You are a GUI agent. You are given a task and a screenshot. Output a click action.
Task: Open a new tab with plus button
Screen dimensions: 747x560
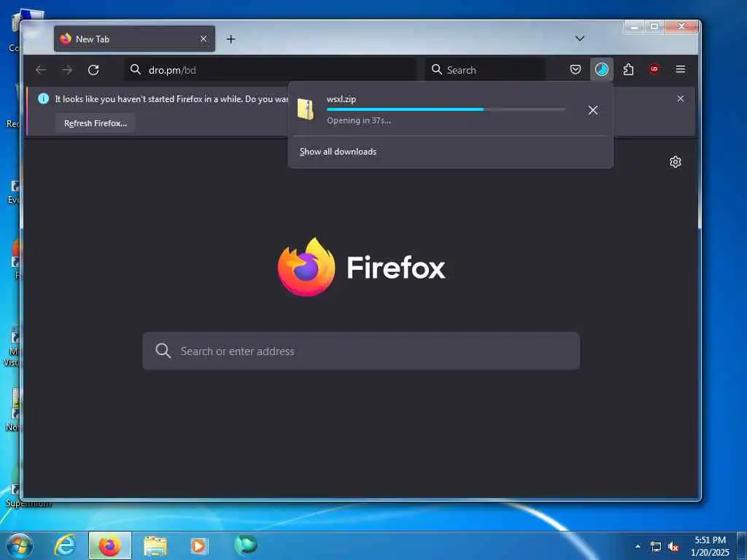click(x=231, y=39)
